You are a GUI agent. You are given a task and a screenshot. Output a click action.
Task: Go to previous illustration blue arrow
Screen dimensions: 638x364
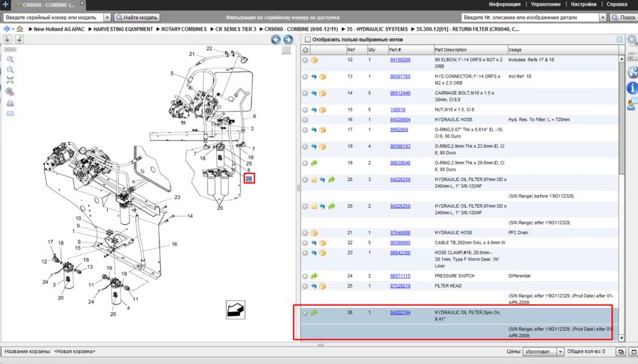tap(276, 40)
